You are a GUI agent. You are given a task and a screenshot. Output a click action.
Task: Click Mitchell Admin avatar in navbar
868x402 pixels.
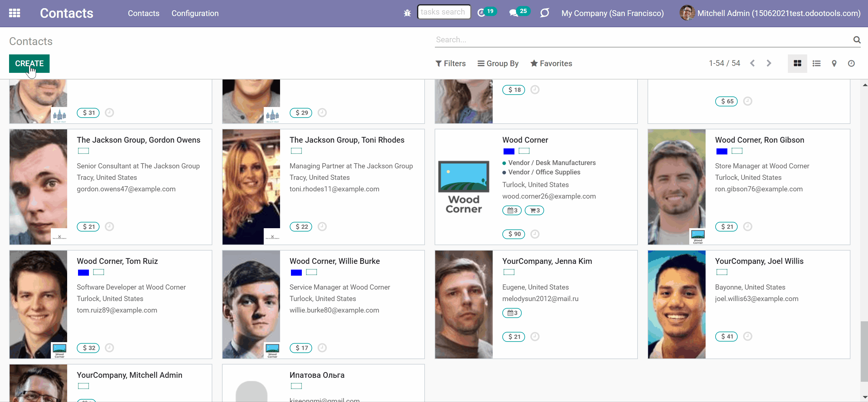click(687, 13)
